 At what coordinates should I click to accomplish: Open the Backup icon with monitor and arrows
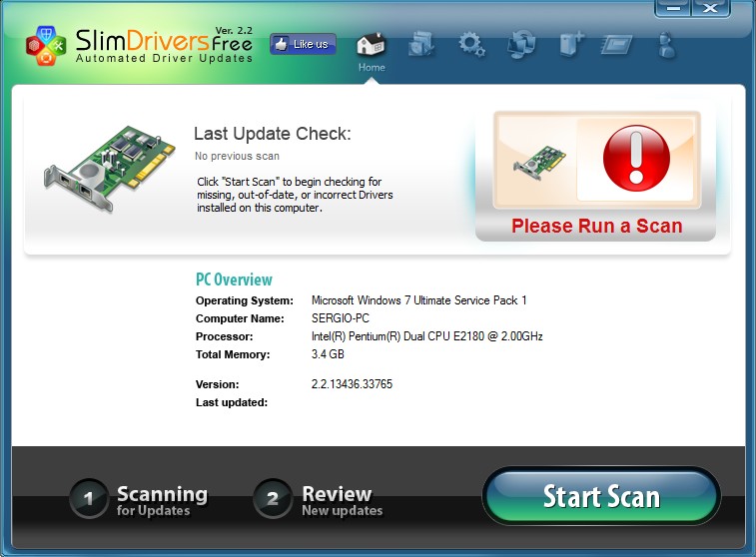[x=521, y=45]
